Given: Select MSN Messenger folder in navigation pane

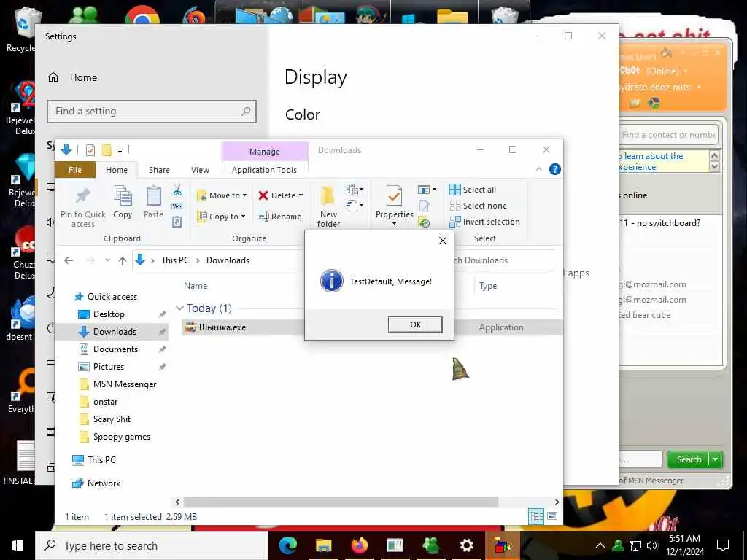Looking at the screenshot, I should click(125, 384).
